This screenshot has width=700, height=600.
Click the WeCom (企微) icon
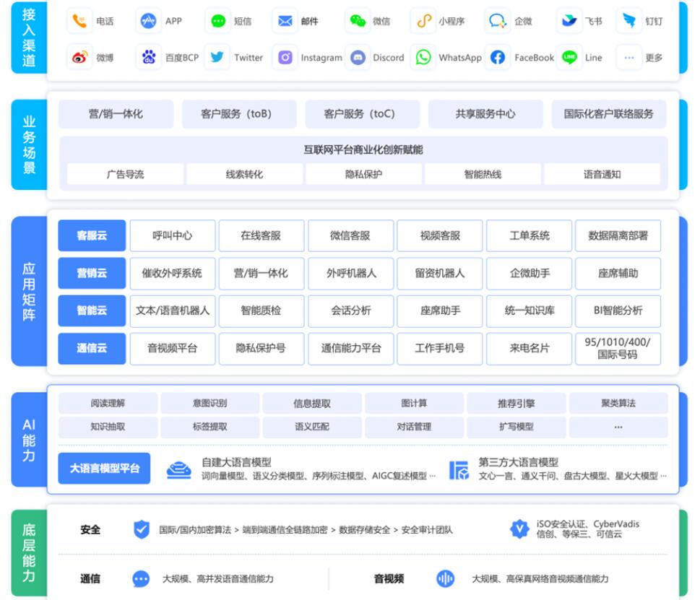[497, 21]
